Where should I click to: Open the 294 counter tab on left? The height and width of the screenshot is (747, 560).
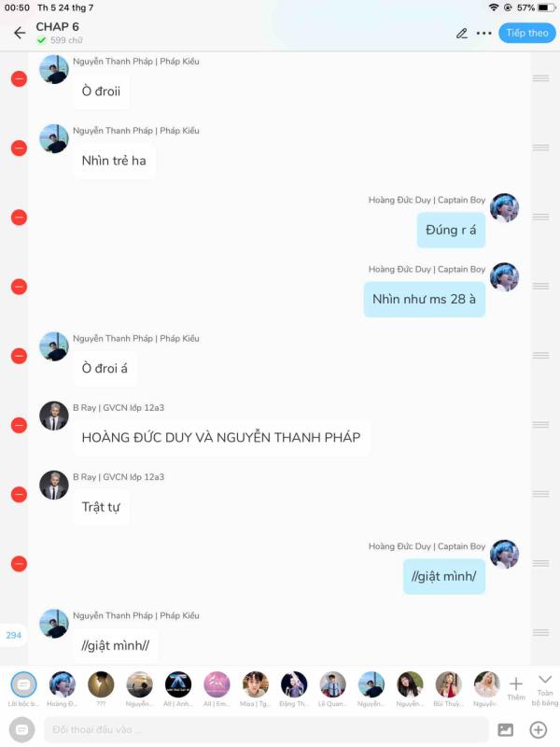(13, 635)
